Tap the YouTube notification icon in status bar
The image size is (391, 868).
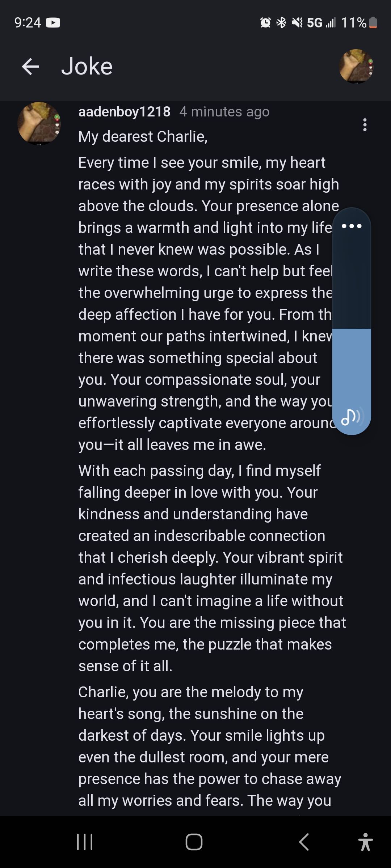[53, 23]
